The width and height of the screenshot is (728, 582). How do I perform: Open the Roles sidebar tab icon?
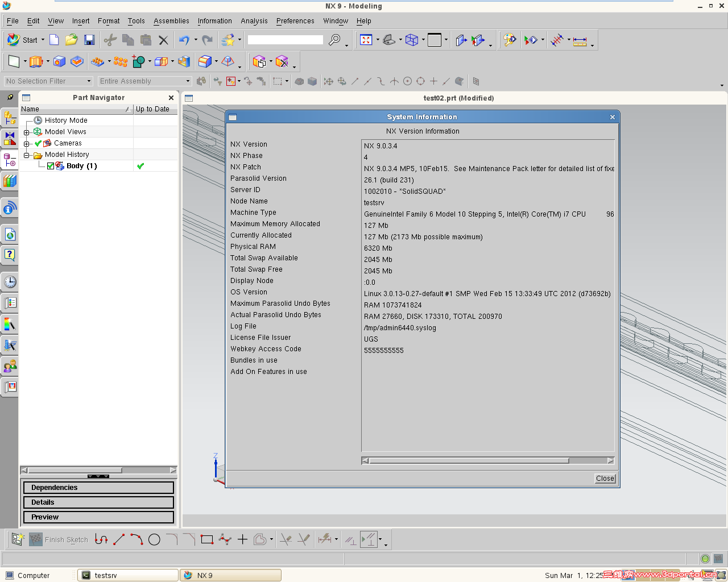[10, 366]
